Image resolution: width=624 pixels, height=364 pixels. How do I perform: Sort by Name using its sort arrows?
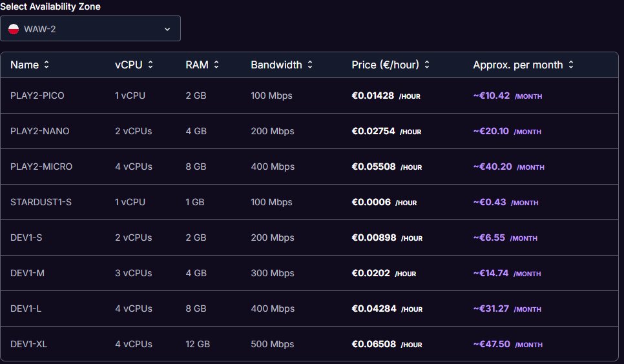[47, 65]
